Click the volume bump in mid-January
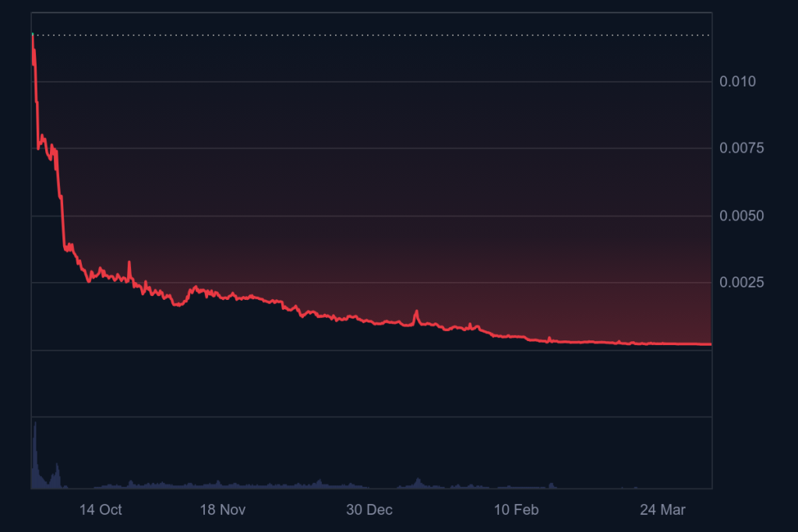This screenshot has height=532, width=798. pos(418,481)
